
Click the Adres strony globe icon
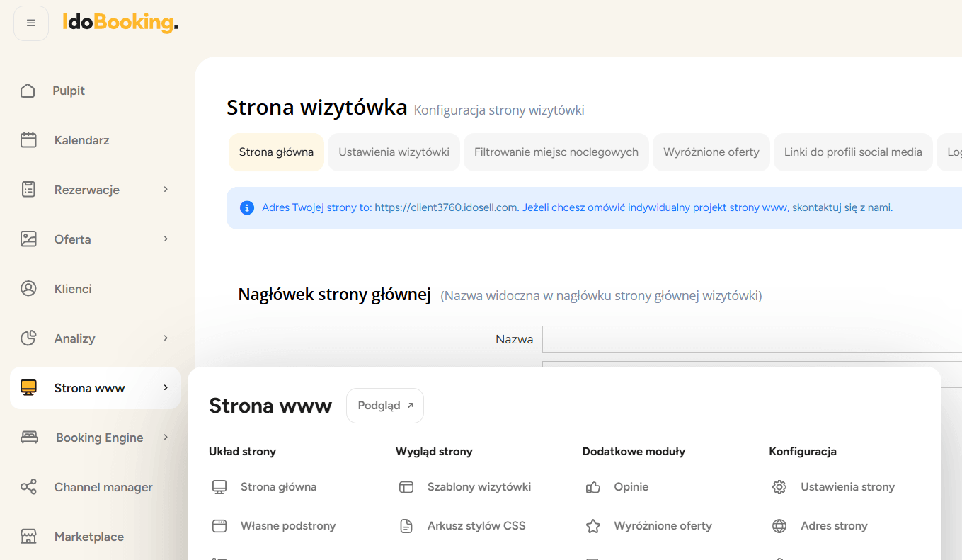(779, 526)
